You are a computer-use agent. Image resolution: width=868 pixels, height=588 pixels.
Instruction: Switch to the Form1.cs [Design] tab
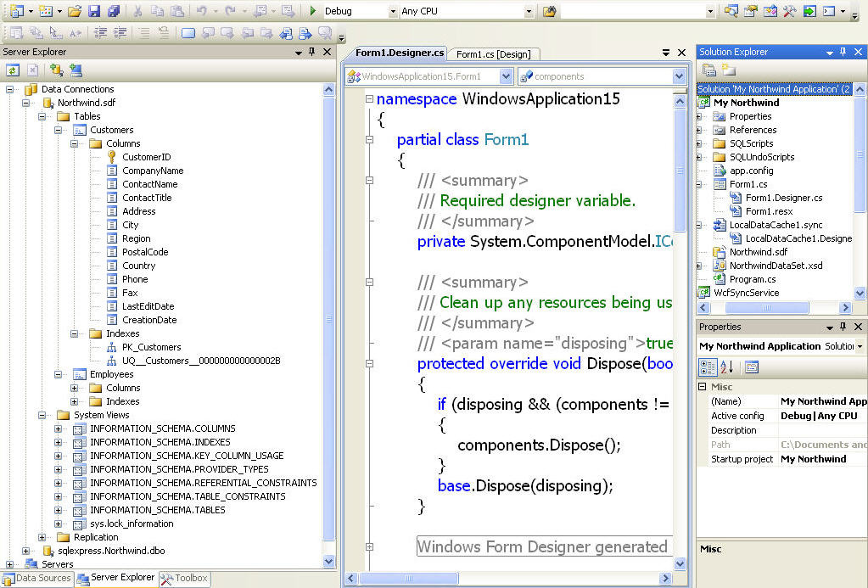(x=493, y=54)
